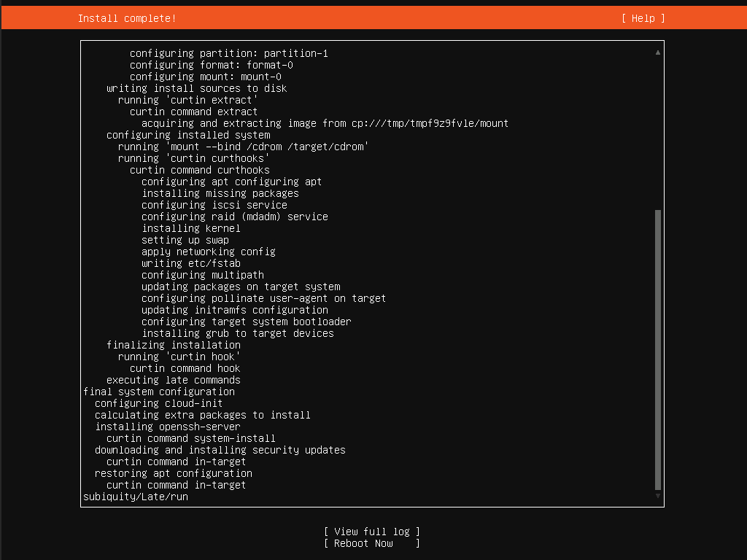The image size is (747, 560).
Task: Click 'installing grub to target devices' line
Action: (x=238, y=333)
